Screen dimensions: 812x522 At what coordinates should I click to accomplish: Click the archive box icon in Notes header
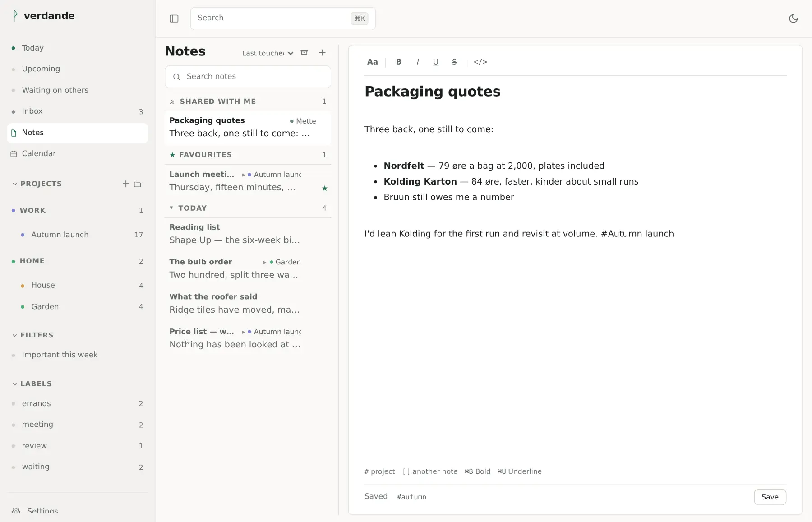click(304, 53)
